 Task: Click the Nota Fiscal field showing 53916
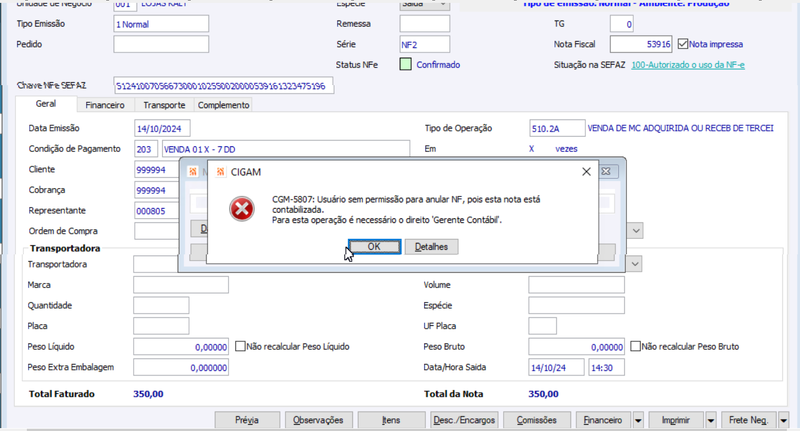click(641, 44)
